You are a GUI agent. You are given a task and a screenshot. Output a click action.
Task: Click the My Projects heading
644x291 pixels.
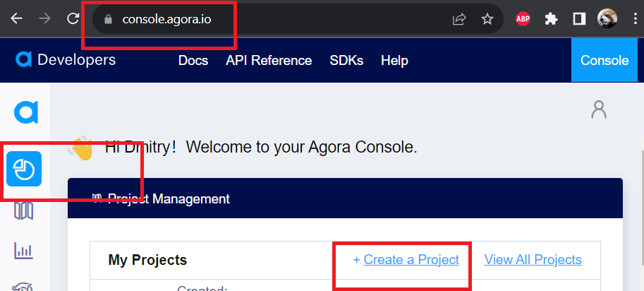(147, 260)
